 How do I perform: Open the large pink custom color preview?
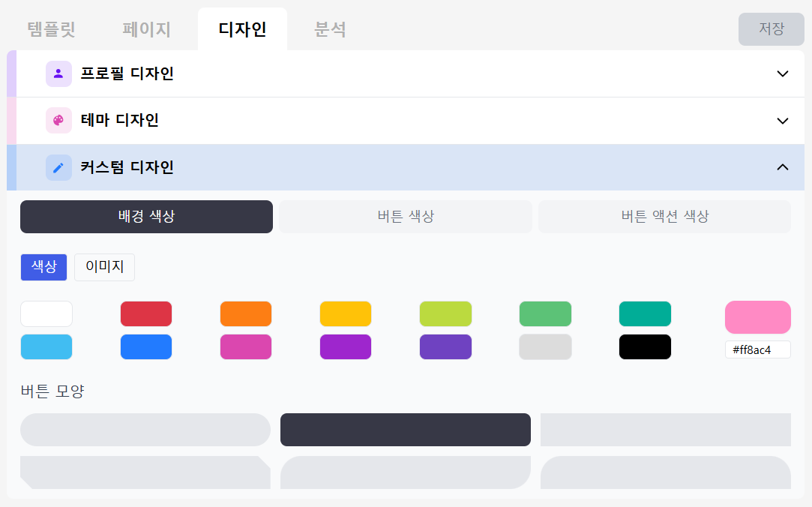tap(757, 317)
